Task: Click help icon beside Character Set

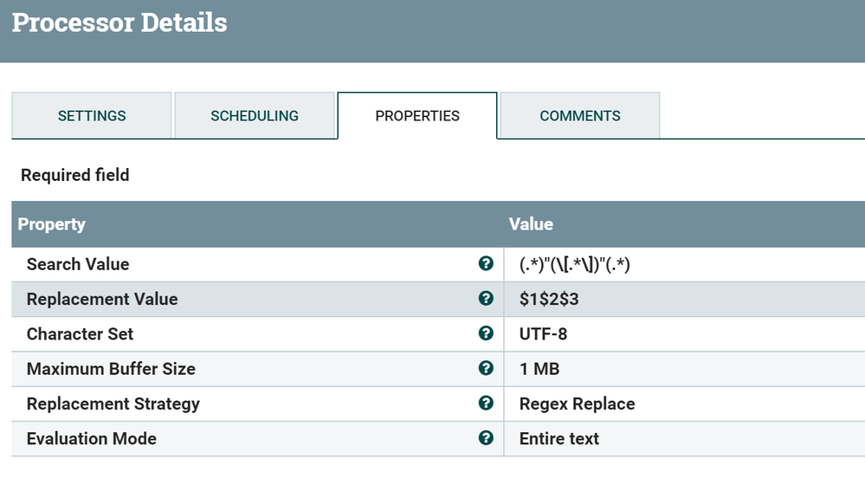Action: (486, 333)
